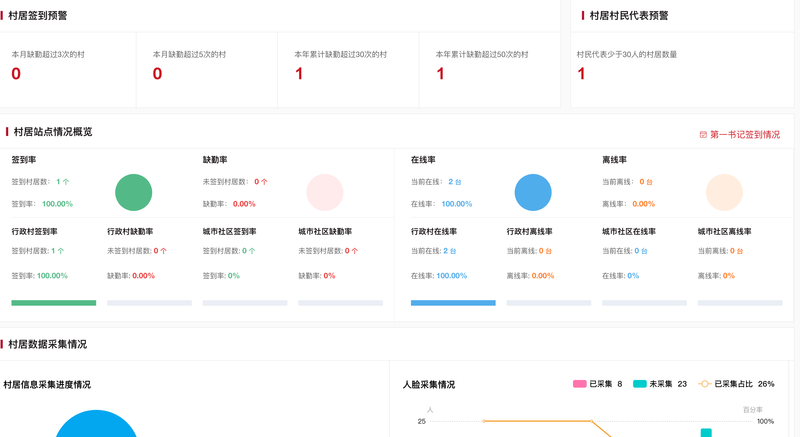The image size is (800, 437).
Task: Click the 城市社区签到率 empty progress bar
Action: tap(245, 303)
